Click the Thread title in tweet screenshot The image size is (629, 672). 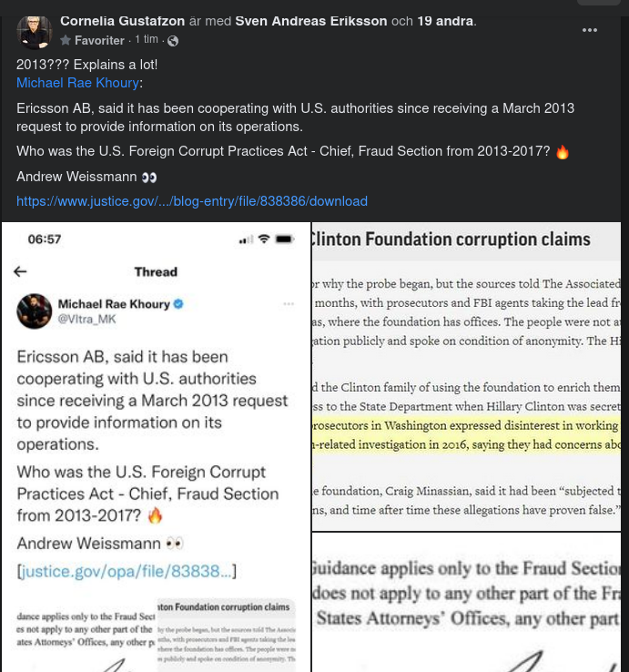(x=156, y=271)
